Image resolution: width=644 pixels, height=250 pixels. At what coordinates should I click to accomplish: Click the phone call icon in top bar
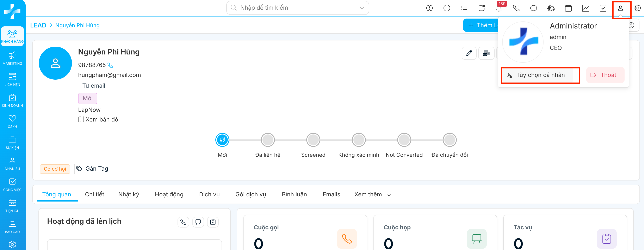click(x=516, y=8)
